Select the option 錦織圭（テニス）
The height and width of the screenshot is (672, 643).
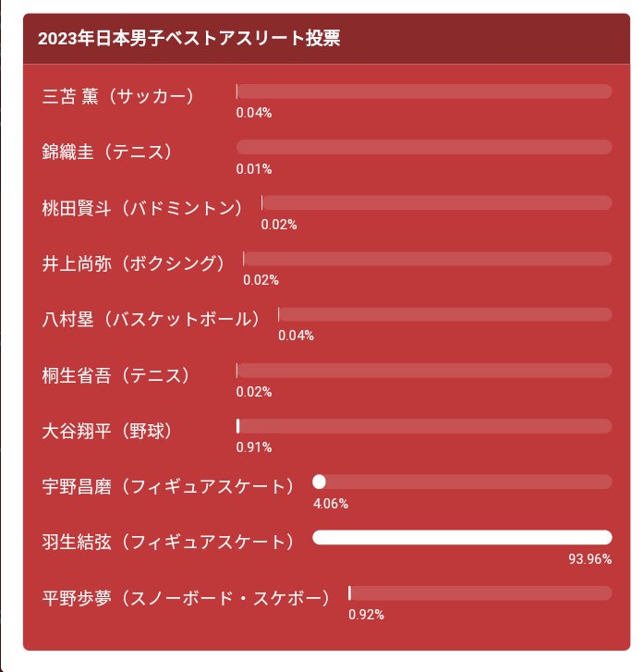(x=106, y=152)
